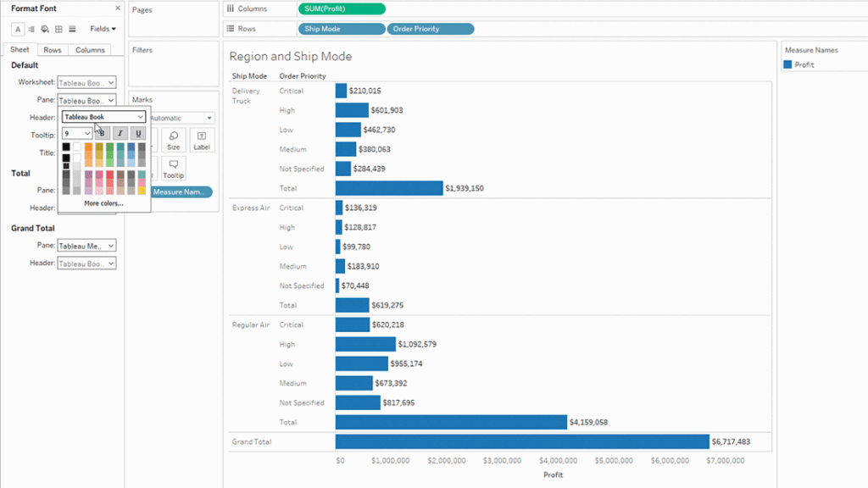
Task: Pick an orange swatch from the color palette
Action: click(x=88, y=147)
